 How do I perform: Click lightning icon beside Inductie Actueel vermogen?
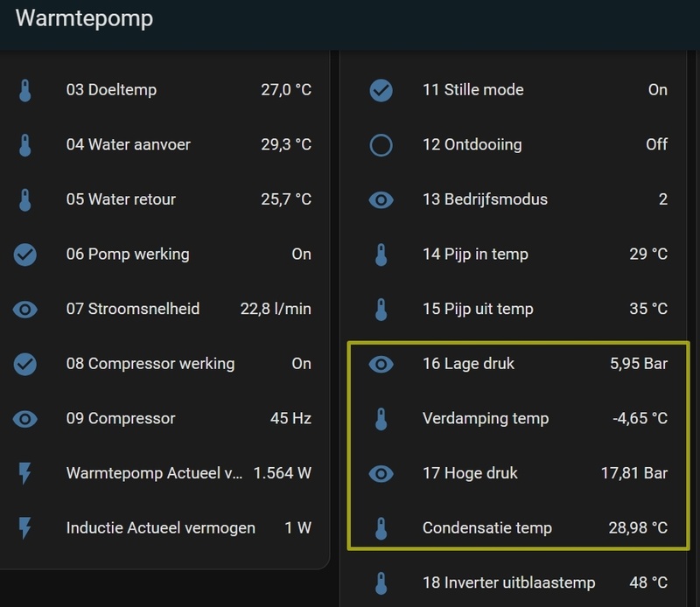(x=25, y=527)
